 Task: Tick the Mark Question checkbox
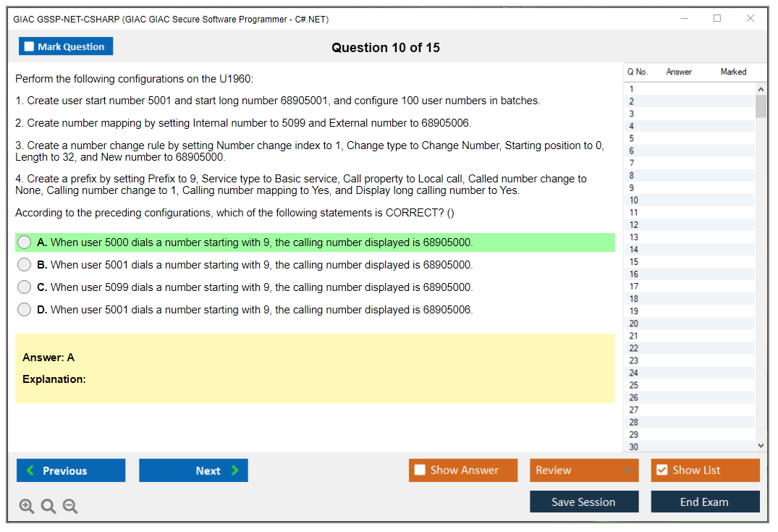pos(30,47)
